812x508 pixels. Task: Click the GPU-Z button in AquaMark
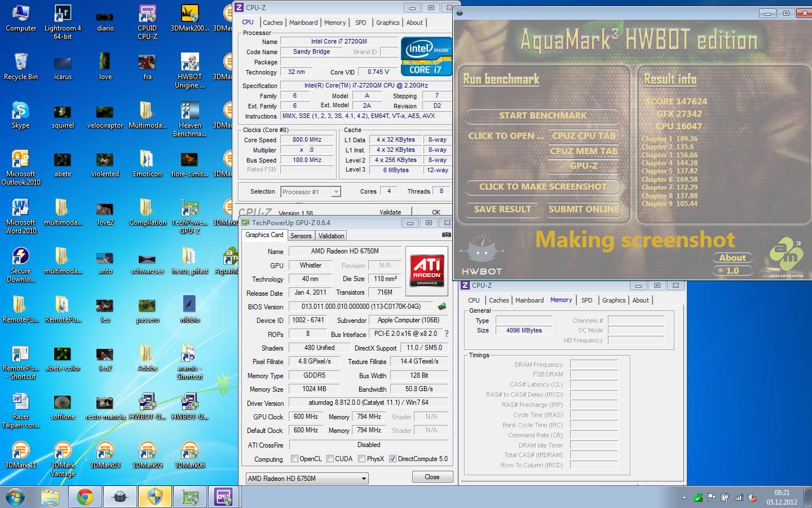point(584,166)
